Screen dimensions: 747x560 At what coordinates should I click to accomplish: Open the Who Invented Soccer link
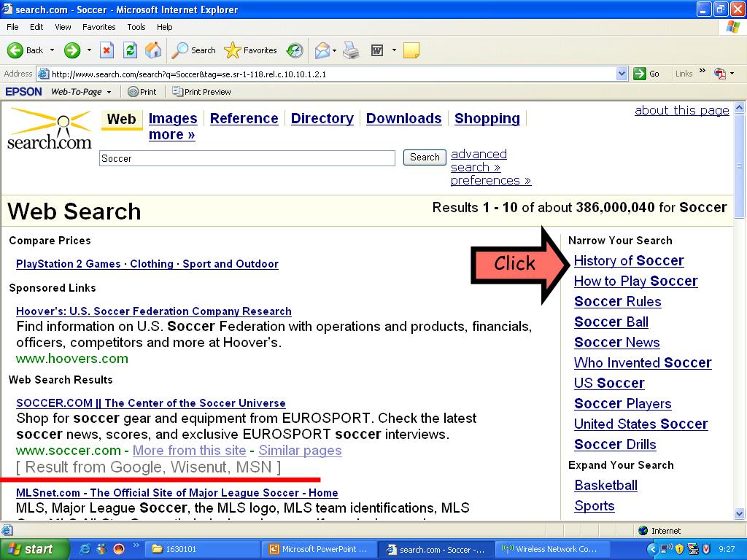643,362
